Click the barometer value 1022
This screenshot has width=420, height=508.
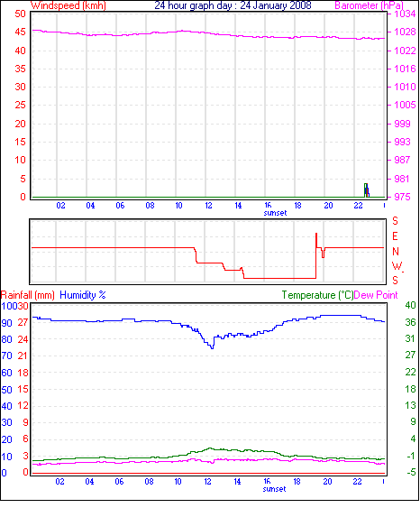coord(405,51)
